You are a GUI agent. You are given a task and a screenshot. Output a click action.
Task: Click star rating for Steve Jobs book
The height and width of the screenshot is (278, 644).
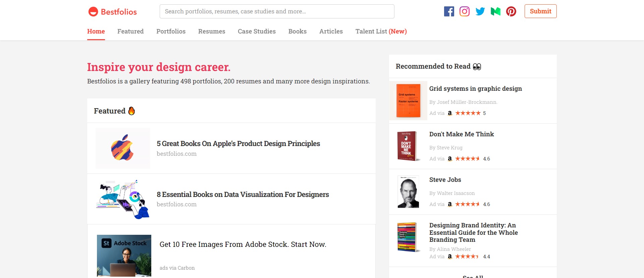468,204
